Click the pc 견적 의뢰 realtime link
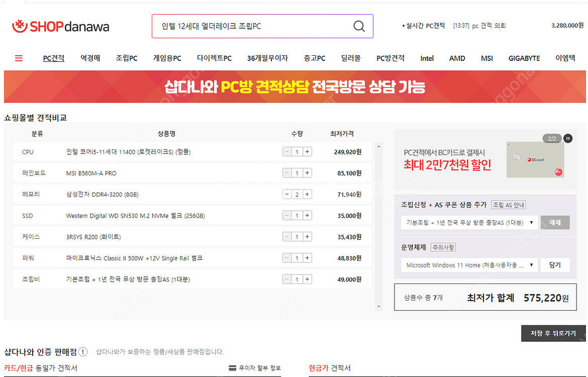Viewport: 588px width, 377px height. (x=488, y=26)
